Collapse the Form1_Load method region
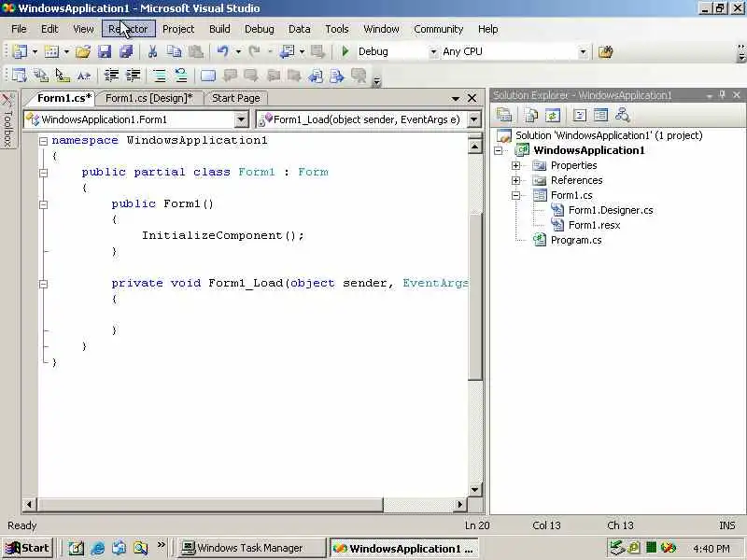Viewport: 747px width, 560px height. click(x=43, y=284)
